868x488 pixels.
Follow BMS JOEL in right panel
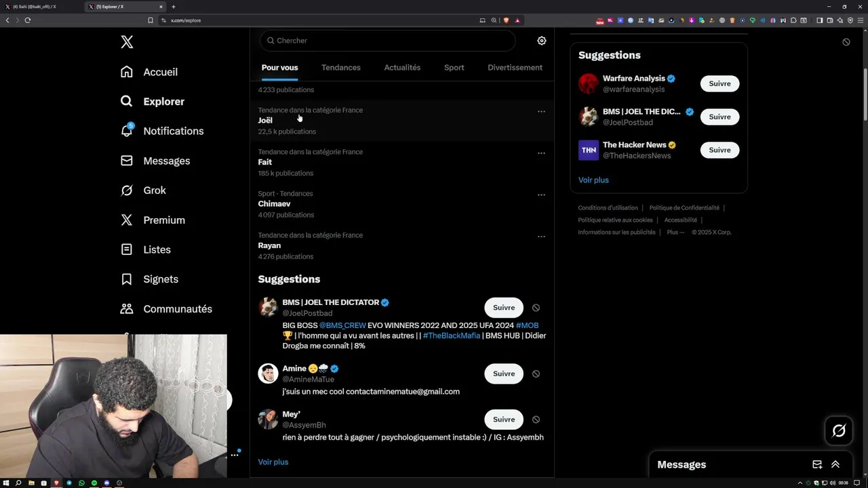[719, 117]
